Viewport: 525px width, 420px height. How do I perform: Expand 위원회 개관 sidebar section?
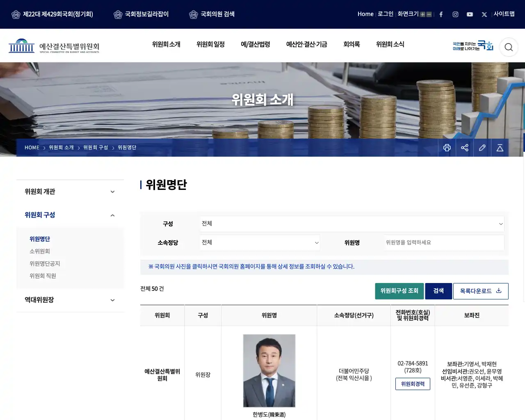70,192
